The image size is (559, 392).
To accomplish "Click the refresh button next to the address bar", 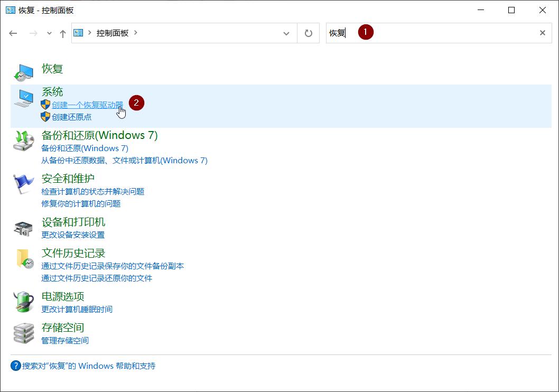I will pos(308,33).
